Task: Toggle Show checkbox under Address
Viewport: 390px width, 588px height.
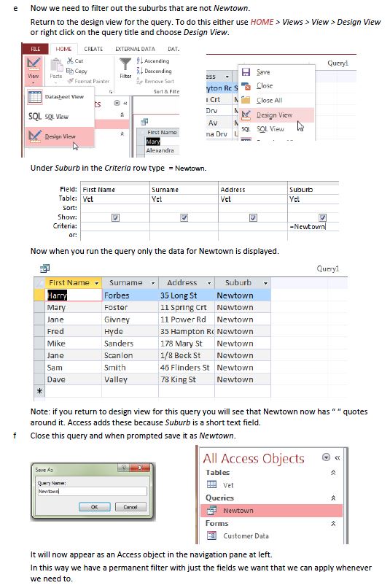Action: 253,217
